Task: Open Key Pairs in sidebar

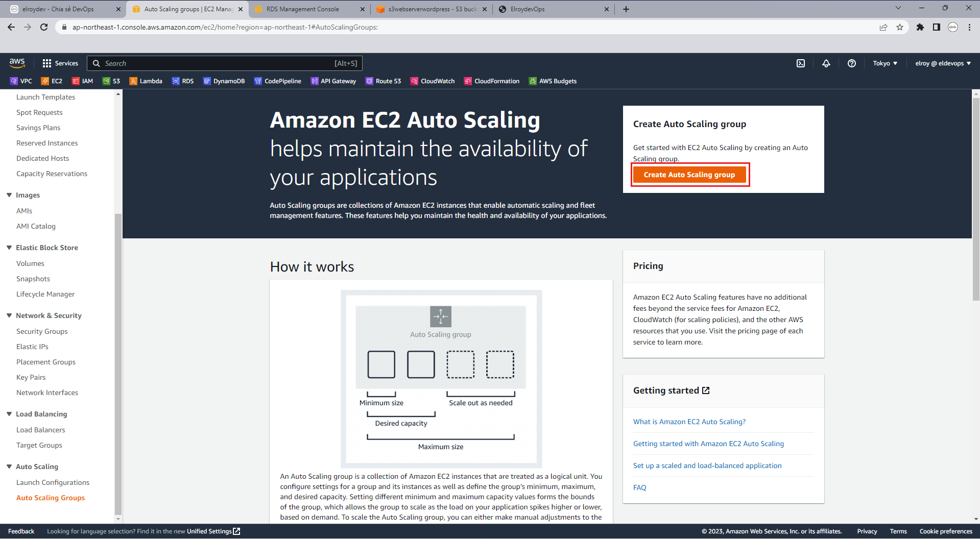Action: coord(31,377)
